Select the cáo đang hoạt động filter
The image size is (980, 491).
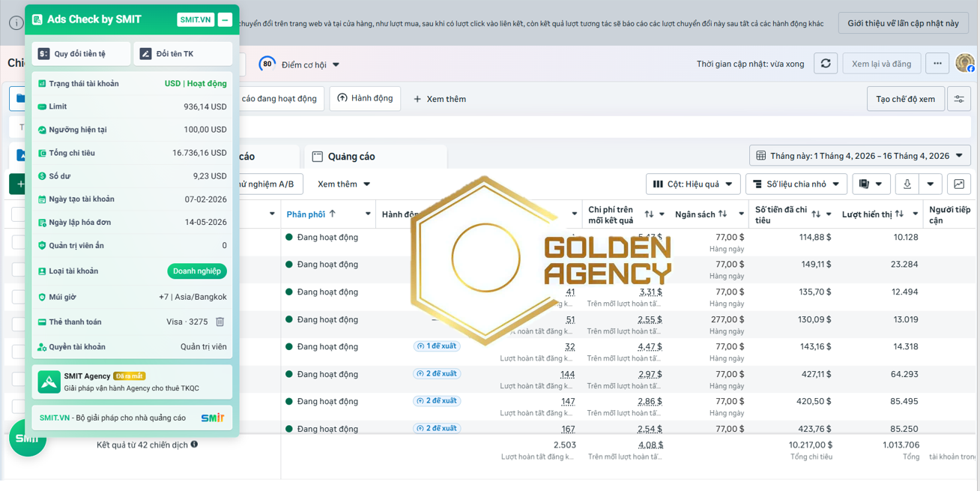tap(279, 99)
